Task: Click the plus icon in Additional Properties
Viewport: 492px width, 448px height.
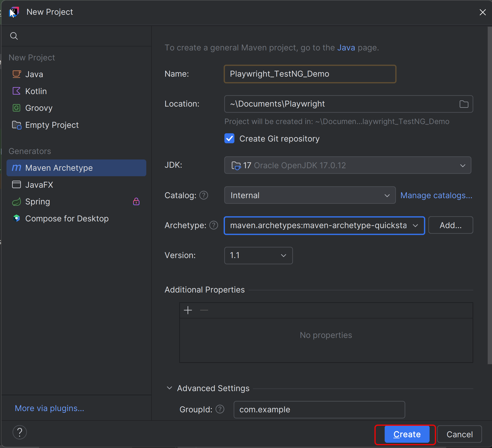Action: (x=188, y=310)
